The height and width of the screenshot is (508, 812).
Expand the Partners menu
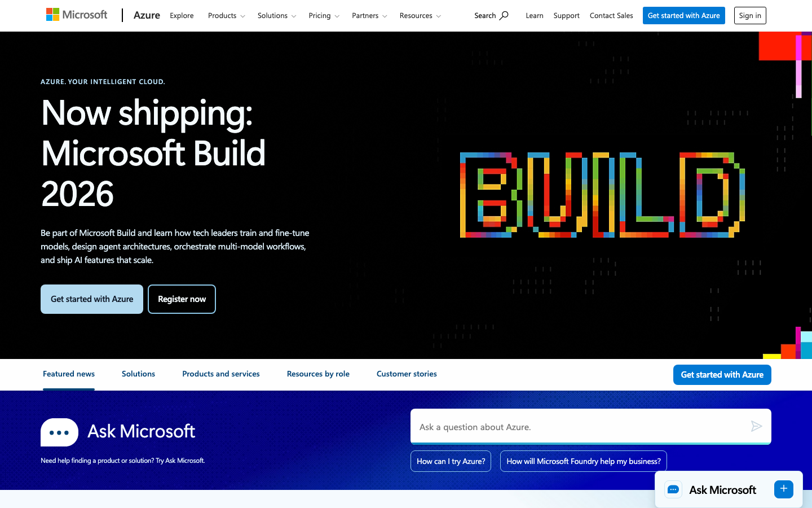(x=369, y=15)
